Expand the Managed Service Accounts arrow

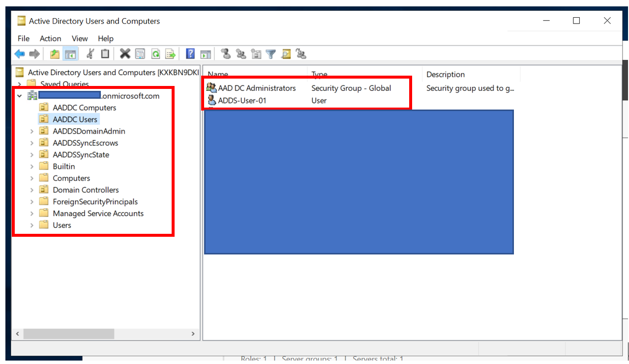point(32,214)
